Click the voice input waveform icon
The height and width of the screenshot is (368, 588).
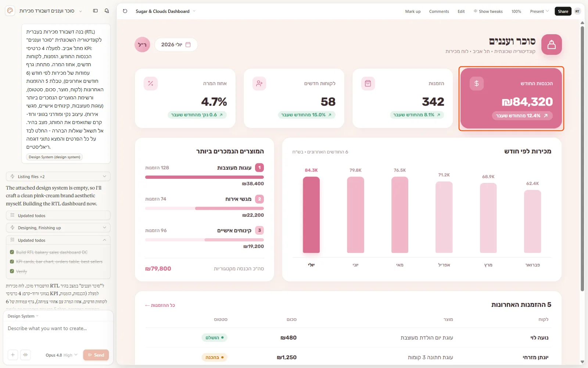tap(25, 355)
